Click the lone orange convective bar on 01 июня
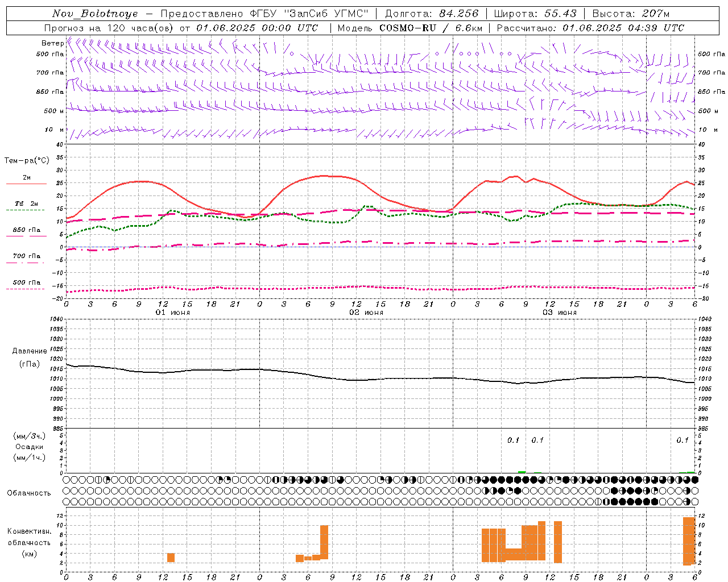 171,558
